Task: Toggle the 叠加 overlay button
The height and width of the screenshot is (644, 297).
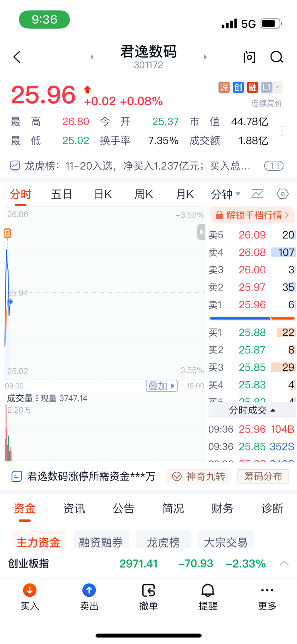Action: click(x=162, y=386)
